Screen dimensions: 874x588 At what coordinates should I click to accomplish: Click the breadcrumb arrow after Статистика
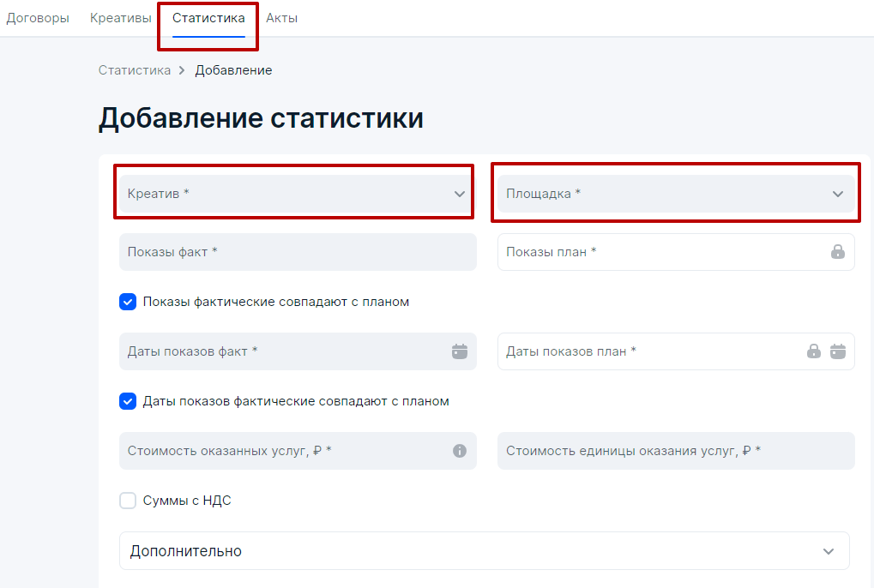pos(182,70)
